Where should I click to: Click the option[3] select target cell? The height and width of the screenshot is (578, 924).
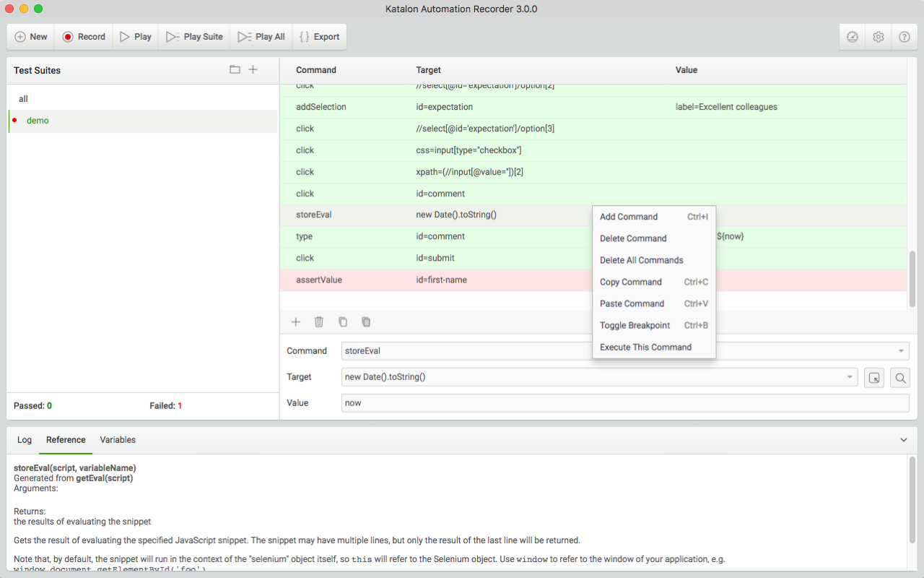click(x=485, y=129)
